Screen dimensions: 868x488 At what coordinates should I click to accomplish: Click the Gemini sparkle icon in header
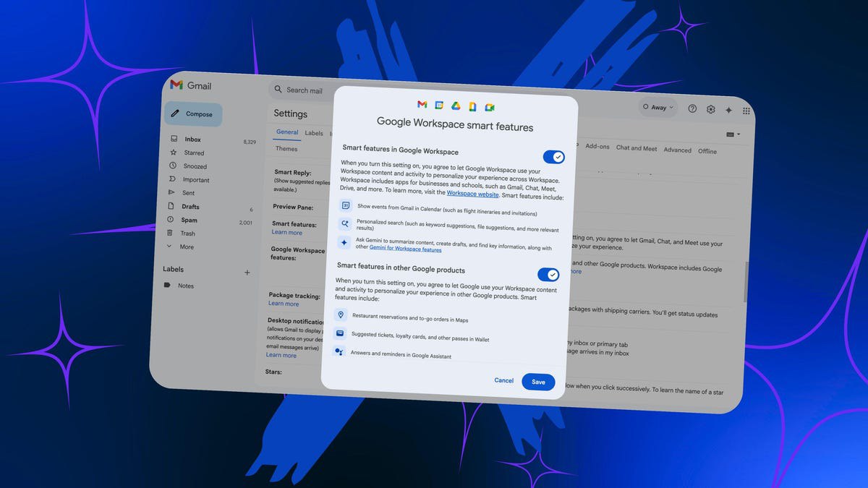tap(728, 110)
